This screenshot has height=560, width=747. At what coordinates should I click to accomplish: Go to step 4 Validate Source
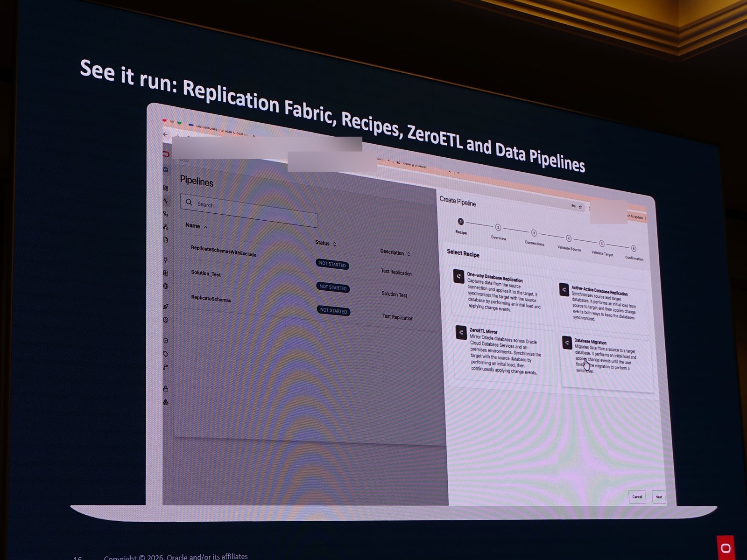tap(569, 243)
